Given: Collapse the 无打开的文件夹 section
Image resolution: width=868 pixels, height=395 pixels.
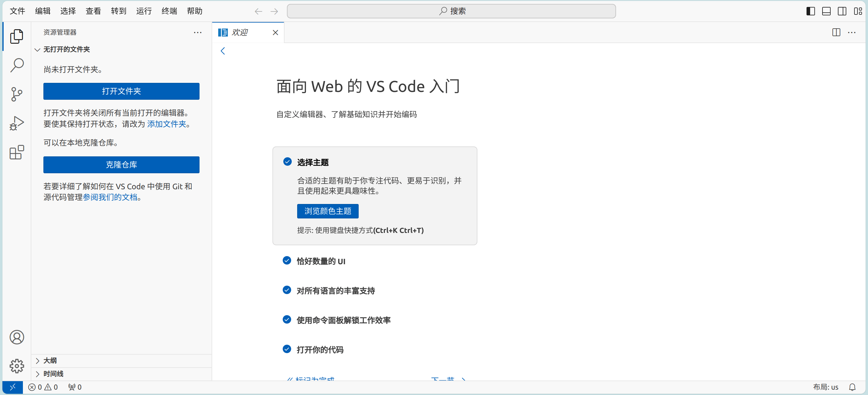Looking at the screenshot, I should [x=121, y=49].
